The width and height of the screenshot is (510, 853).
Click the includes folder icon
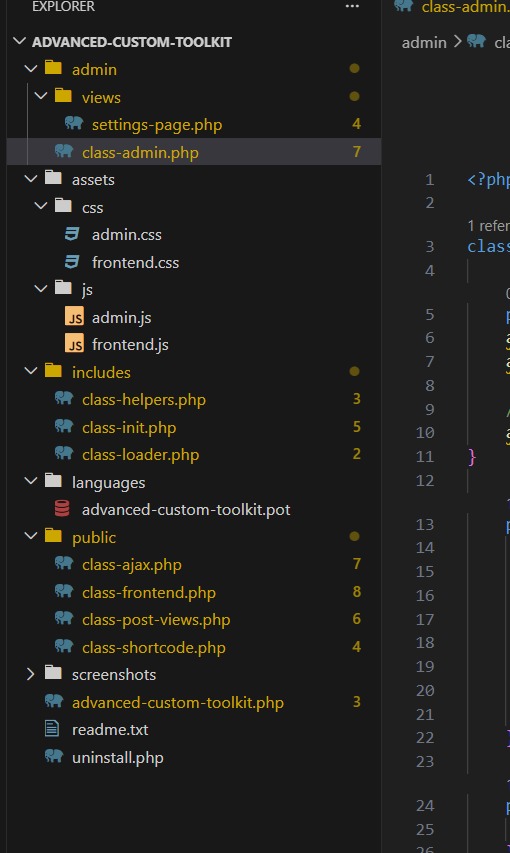pos(53,370)
